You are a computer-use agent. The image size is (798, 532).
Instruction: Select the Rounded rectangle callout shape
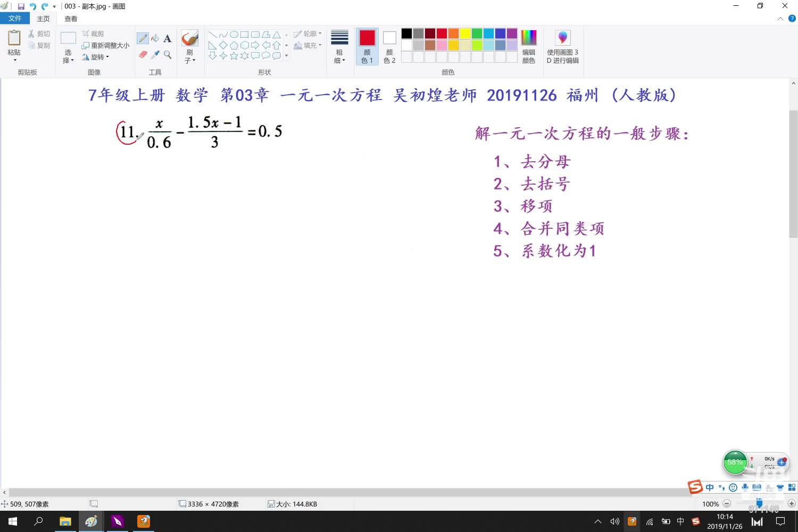(x=255, y=55)
